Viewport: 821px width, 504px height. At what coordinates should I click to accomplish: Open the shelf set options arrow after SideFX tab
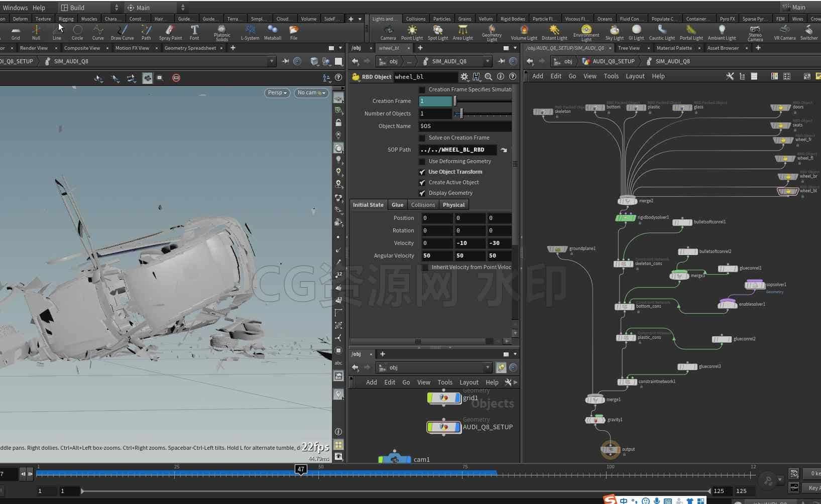click(x=360, y=19)
